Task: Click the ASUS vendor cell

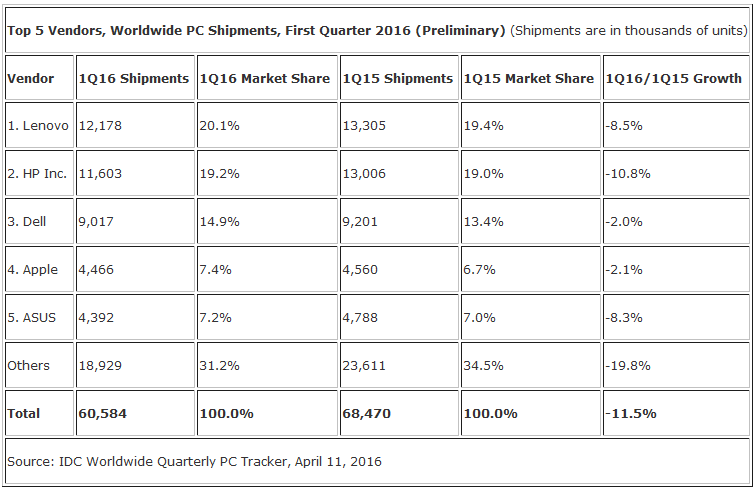Action: click(31, 317)
